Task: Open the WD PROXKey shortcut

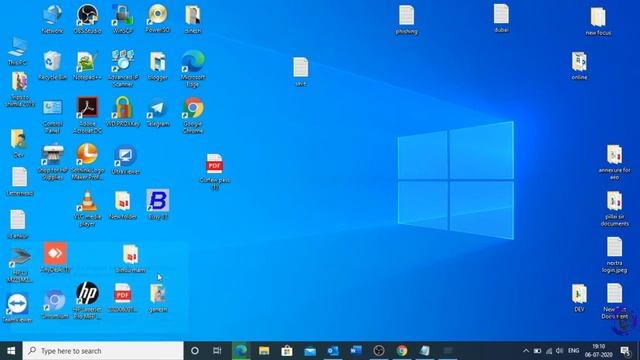Action: [122, 111]
